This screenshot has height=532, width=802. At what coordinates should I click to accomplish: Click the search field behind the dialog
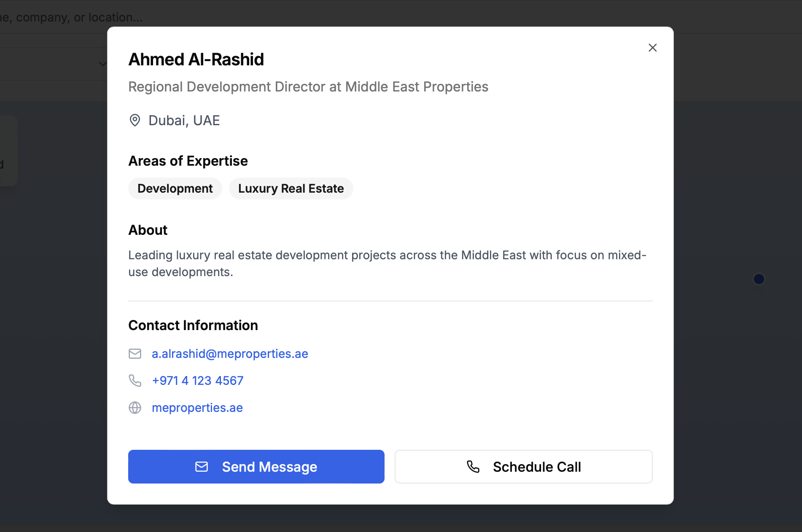click(54, 17)
